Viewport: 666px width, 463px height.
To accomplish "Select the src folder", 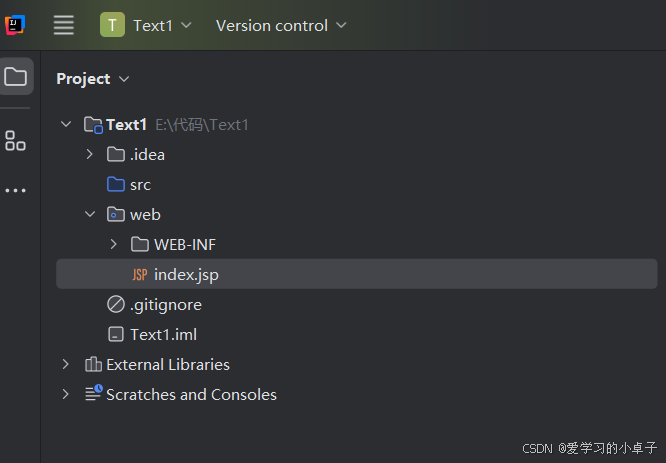I will pyautogui.click(x=140, y=184).
